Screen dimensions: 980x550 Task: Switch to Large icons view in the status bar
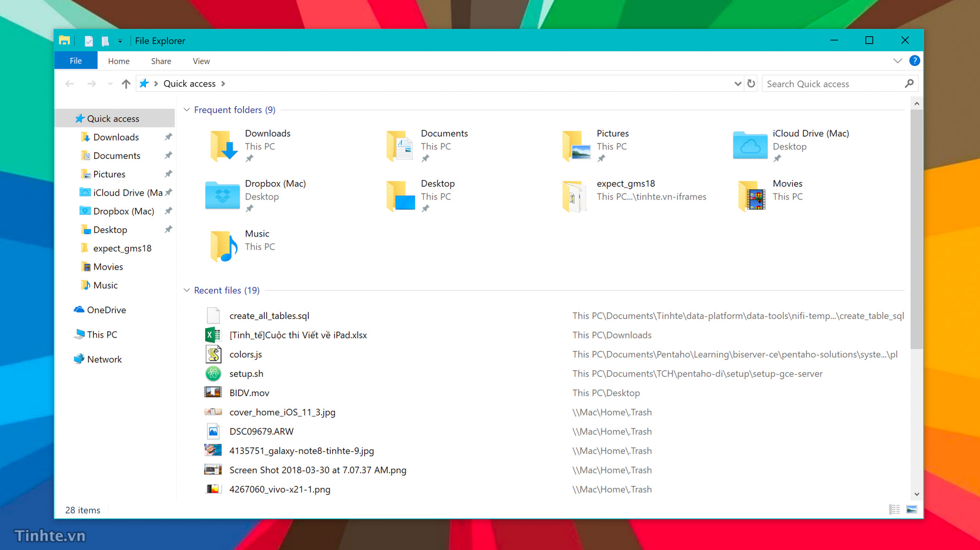[912, 510]
